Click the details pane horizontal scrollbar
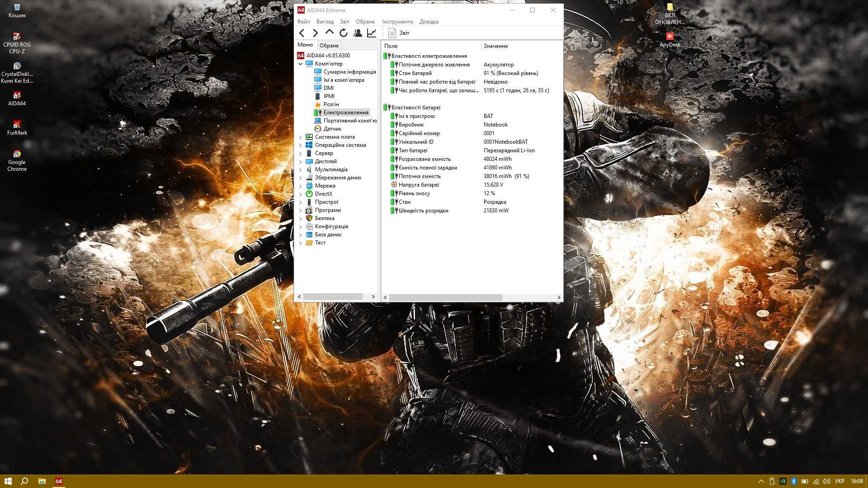This screenshot has width=868, height=488. (x=445, y=297)
